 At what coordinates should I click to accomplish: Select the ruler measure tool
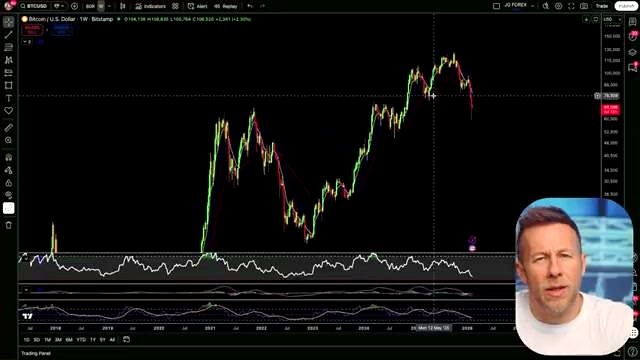coord(9,128)
